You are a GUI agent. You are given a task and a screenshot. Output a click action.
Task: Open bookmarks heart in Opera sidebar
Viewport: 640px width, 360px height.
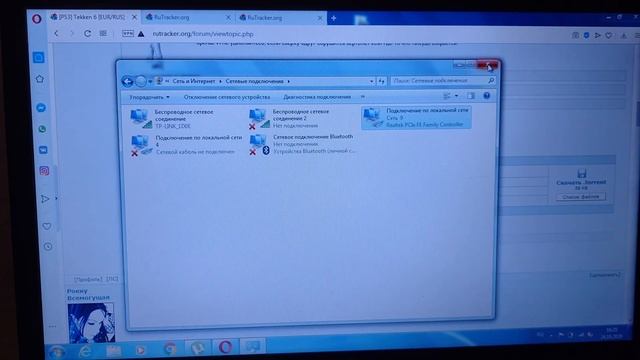(47, 226)
